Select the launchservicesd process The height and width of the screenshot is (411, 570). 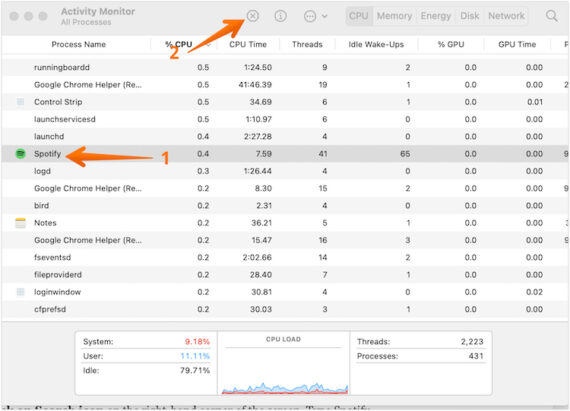(65, 119)
